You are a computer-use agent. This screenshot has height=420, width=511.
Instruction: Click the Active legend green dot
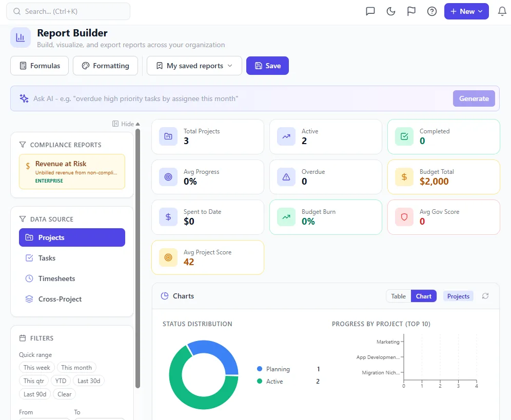260,381
